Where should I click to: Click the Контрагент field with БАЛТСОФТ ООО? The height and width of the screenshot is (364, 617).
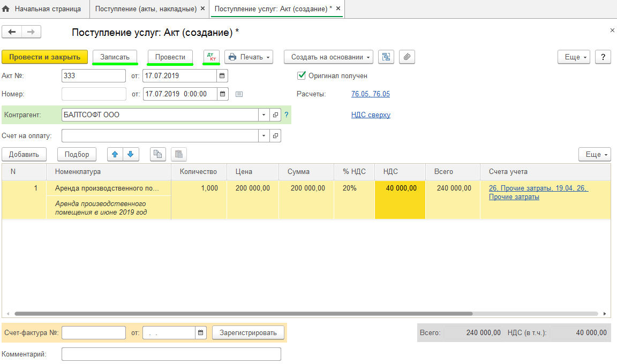(x=160, y=115)
